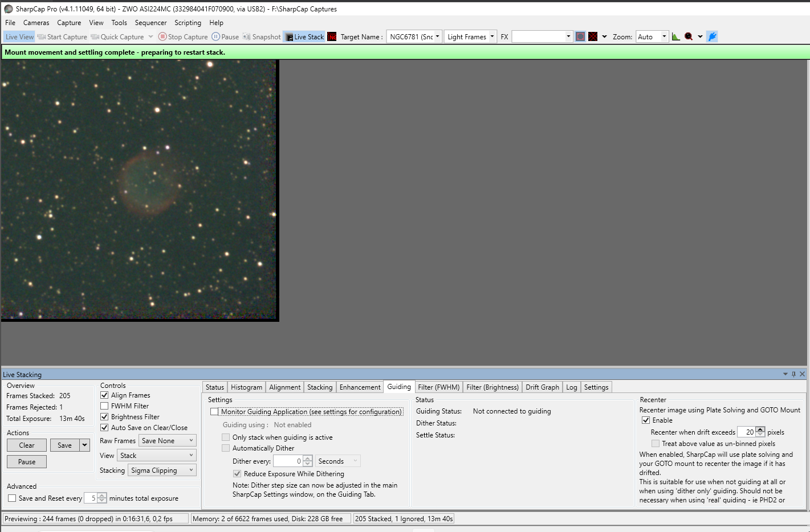The height and width of the screenshot is (532, 810).
Task: Enable Save and Reset every checkbox
Action: [x=12, y=498]
